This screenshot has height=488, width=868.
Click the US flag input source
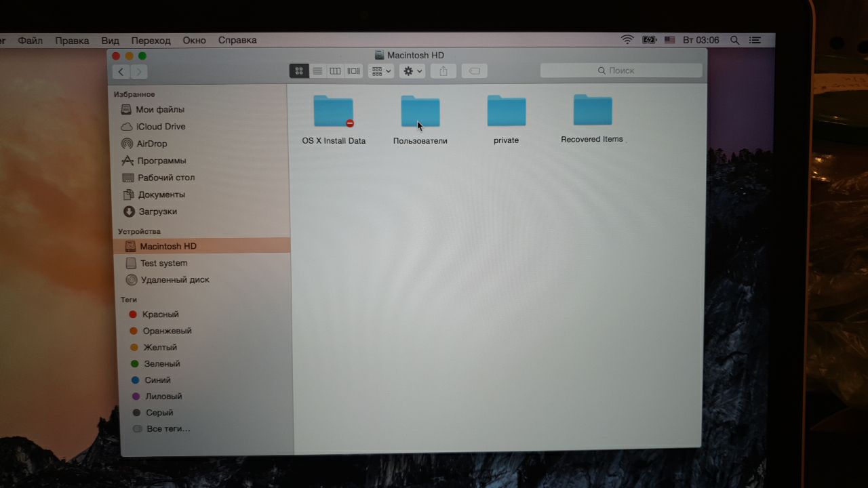click(x=669, y=41)
